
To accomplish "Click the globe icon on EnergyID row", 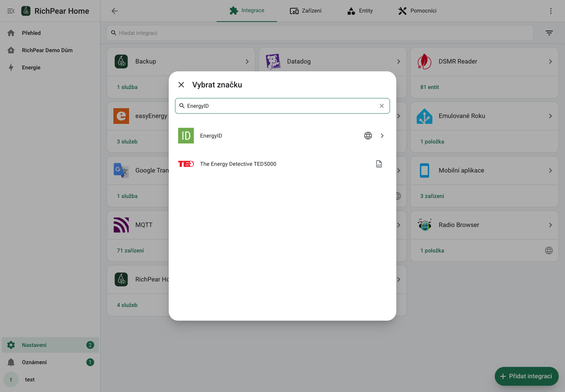I will (368, 136).
